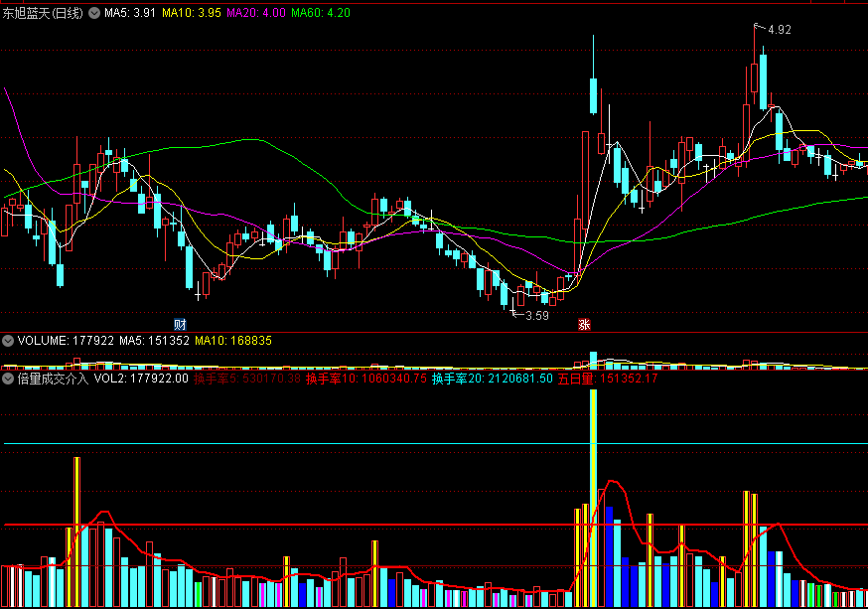Click VOLUME: 177922 value text

click(66, 341)
